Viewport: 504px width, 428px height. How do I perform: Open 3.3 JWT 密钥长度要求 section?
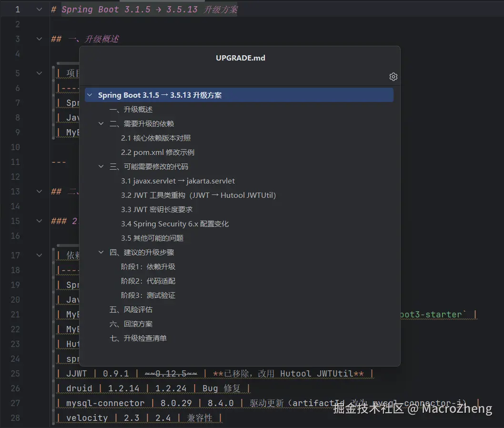coord(157,210)
